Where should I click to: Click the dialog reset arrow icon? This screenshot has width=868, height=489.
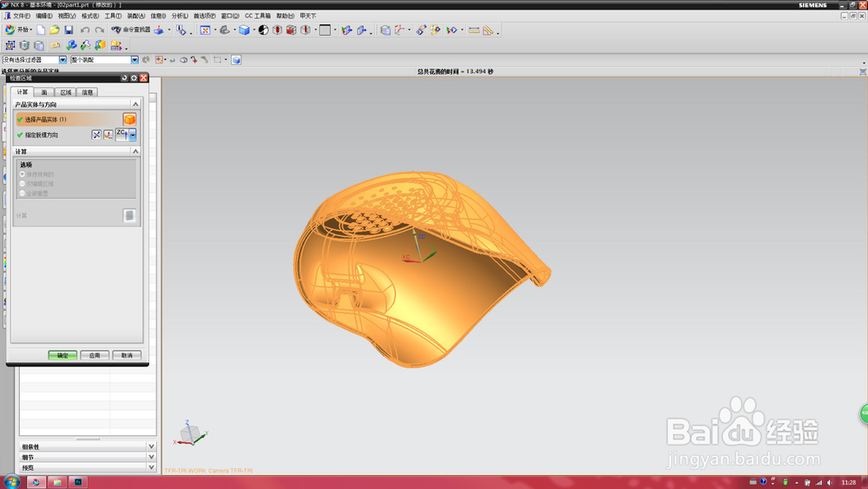tap(124, 78)
